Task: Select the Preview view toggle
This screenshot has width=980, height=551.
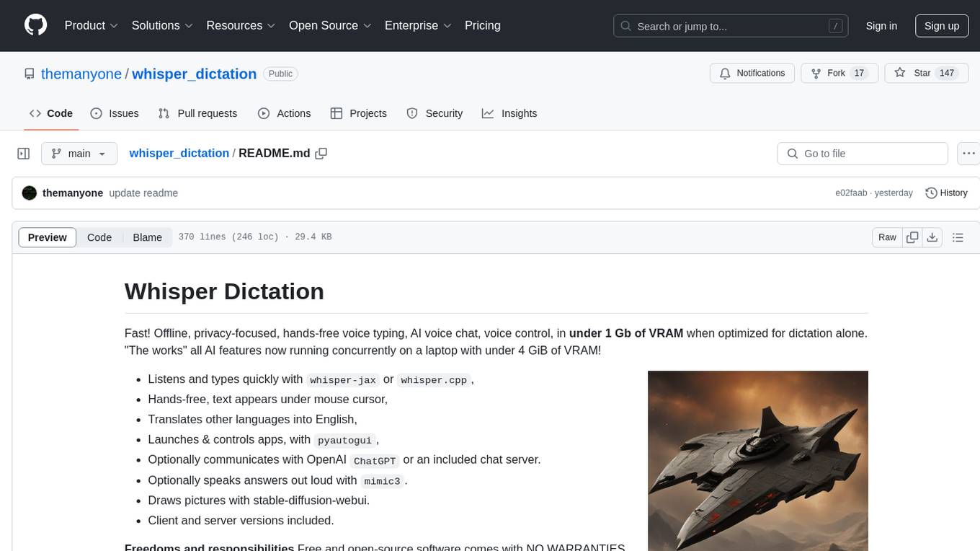Action: tap(48, 237)
